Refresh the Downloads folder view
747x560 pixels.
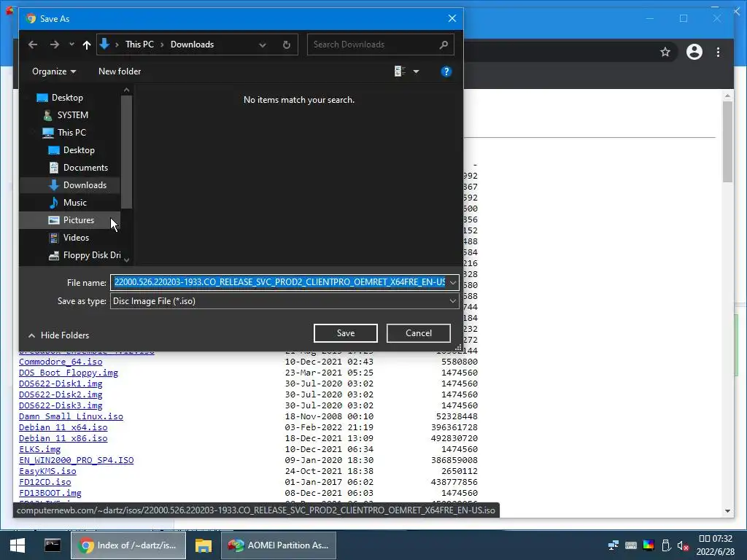pyautogui.click(x=286, y=44)
